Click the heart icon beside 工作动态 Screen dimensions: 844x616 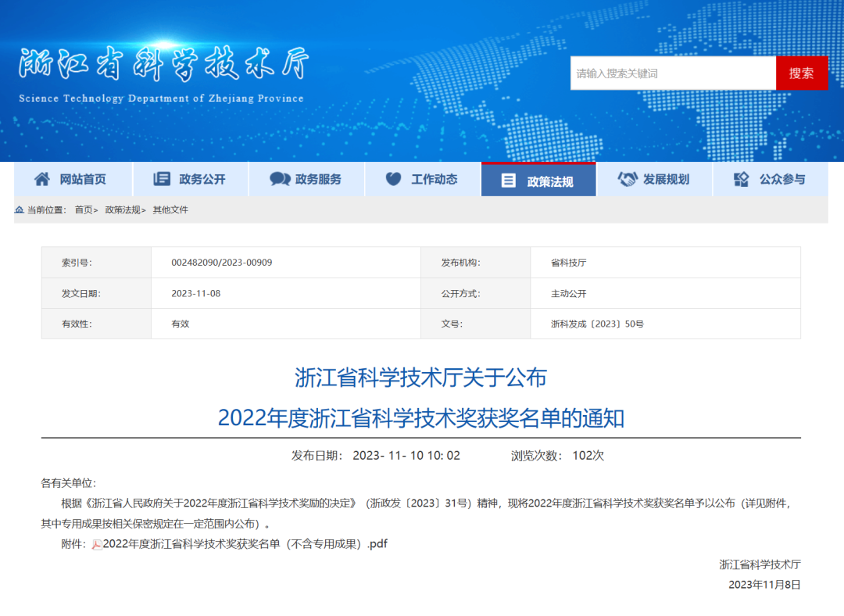(394, 179)
